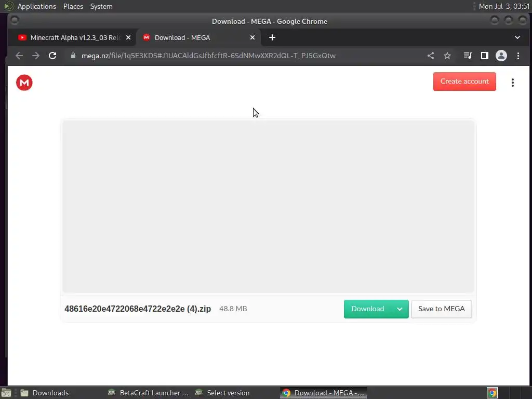
Task: Switch to the Select version window
Action: point(235,393)
